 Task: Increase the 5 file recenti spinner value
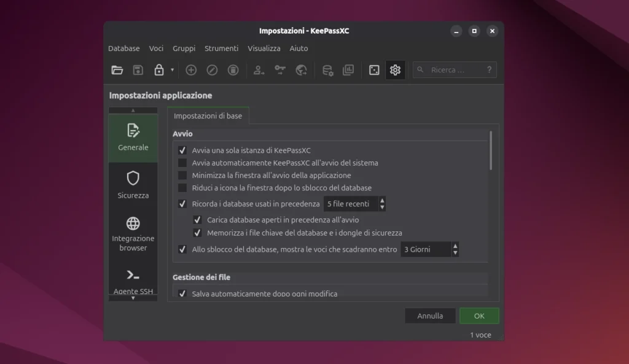(382, 200)
